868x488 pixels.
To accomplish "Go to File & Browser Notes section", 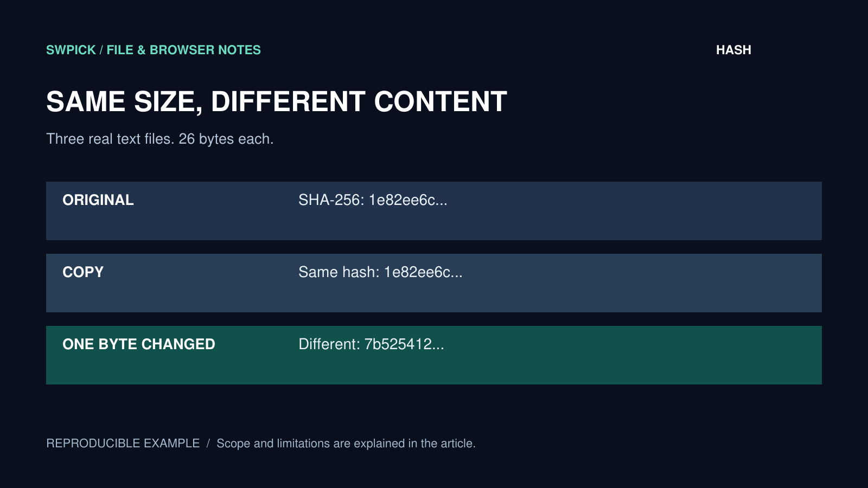I will click(183, 50).
